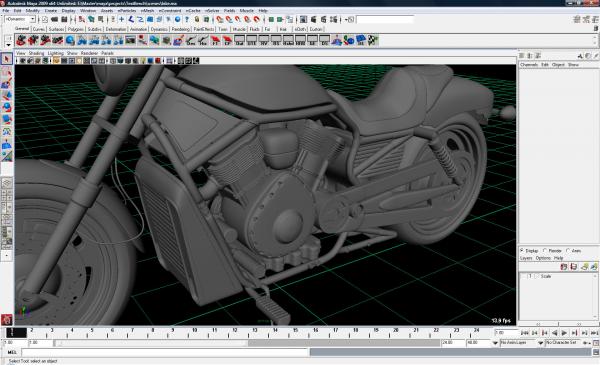Toggle snap to points
600x365 pixels.
click(x=238, y=19)
